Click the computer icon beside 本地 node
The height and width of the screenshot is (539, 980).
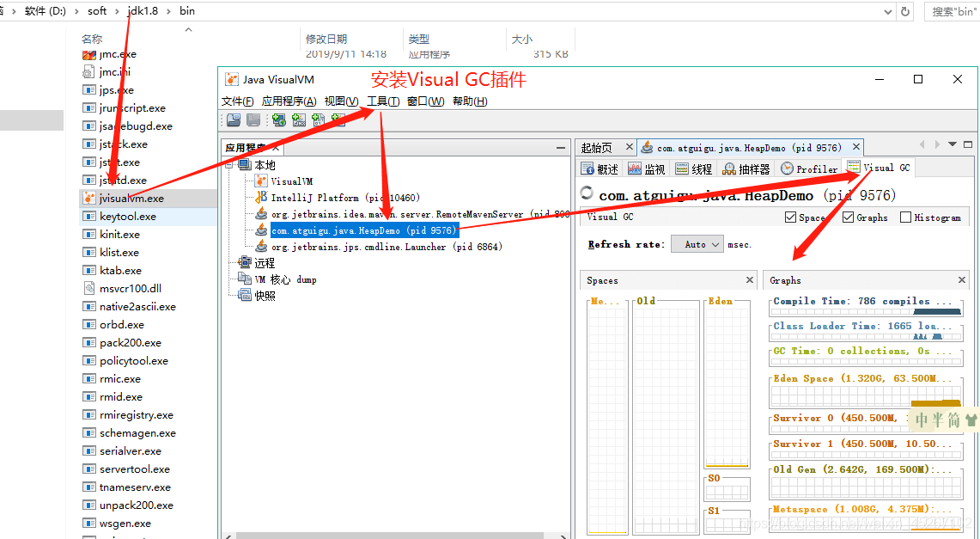(x=245, y=164)
